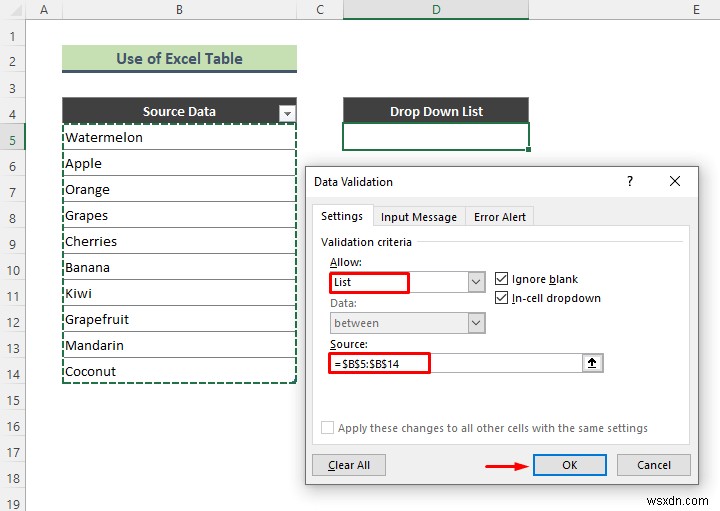Toggle the In-cell dropdown checkbox
Viewport: 720px width, 511px height.
(x=501, y=298)
